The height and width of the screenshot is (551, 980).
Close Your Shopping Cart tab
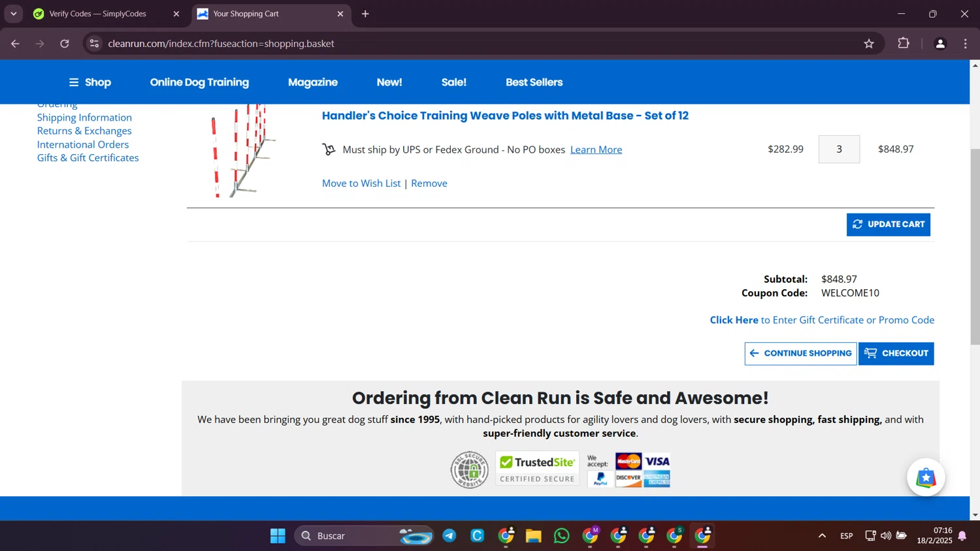(340, 14)
